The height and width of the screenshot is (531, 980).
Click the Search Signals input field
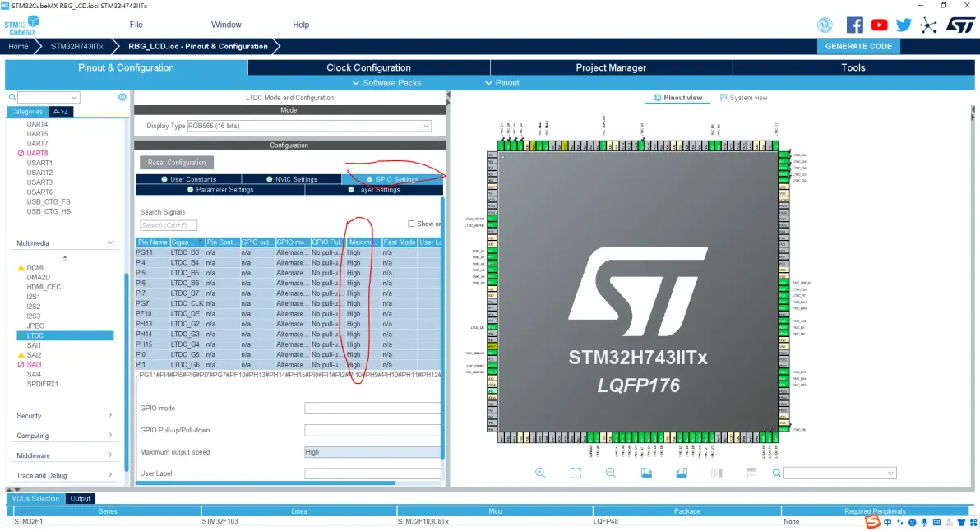pos(169,225)
